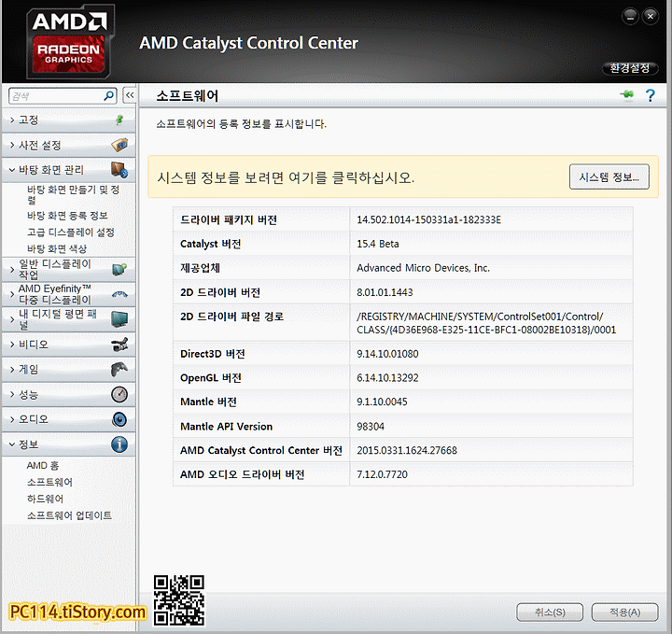
Task: Click the 성능 gauge icon
Action: tap(119, 394)
